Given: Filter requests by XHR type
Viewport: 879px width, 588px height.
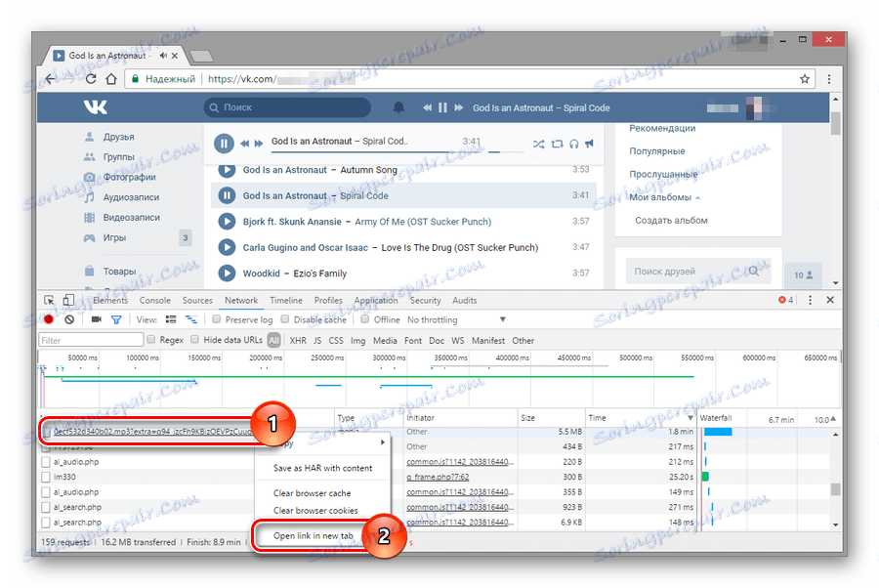Looking at the screenshot, I should (x=298, y=340).
